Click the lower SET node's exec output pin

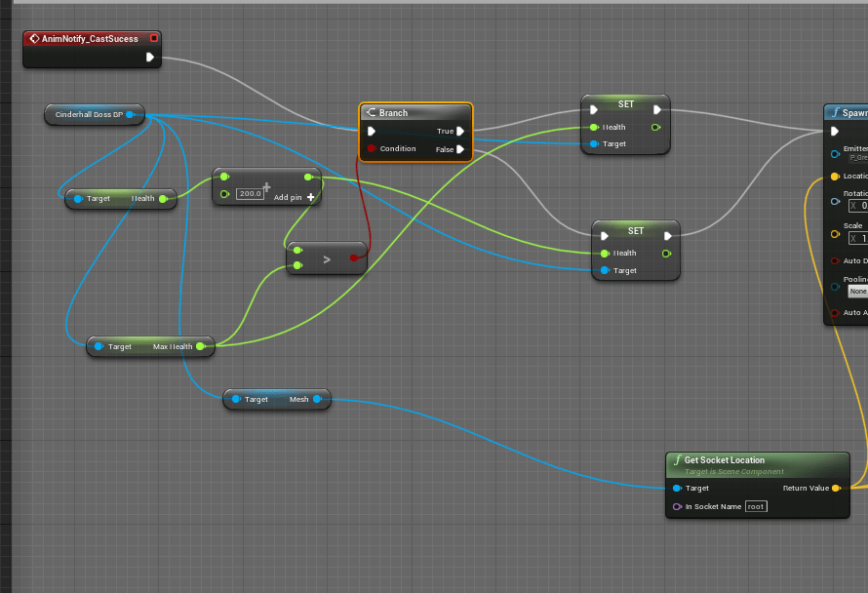(667, 235)
